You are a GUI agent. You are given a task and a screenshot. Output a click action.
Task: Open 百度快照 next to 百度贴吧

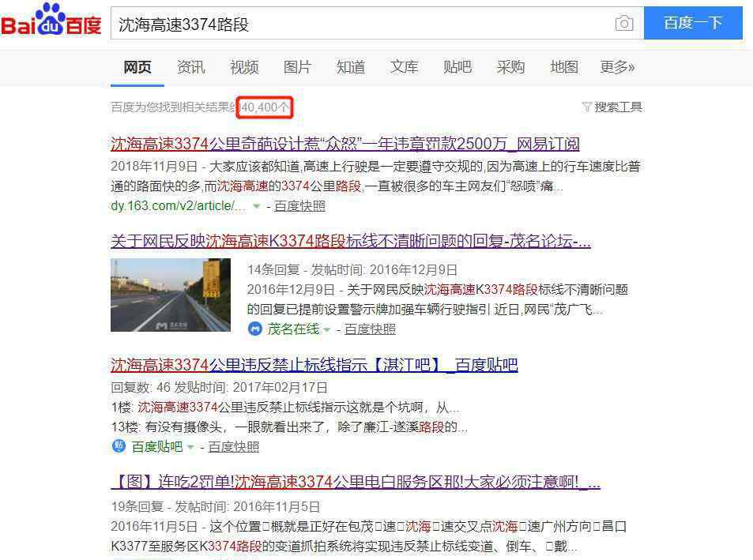[233, 447]
